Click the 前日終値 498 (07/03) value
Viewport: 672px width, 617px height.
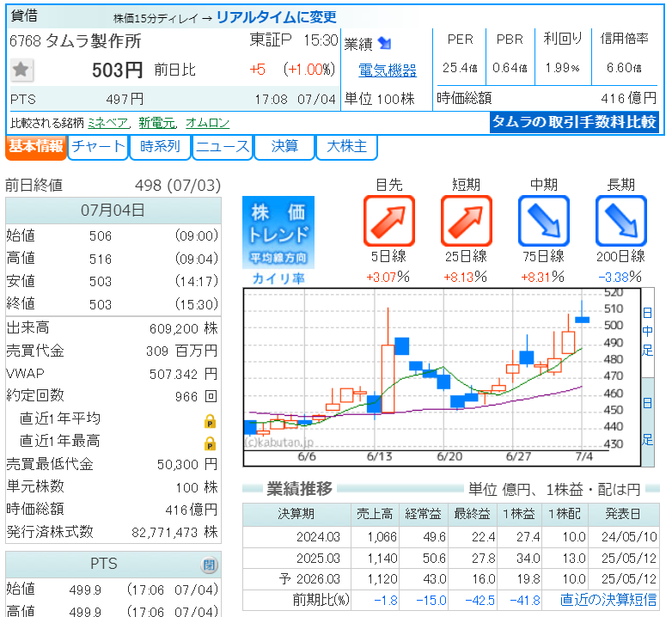pyautogui.click(x=178, y=186)
